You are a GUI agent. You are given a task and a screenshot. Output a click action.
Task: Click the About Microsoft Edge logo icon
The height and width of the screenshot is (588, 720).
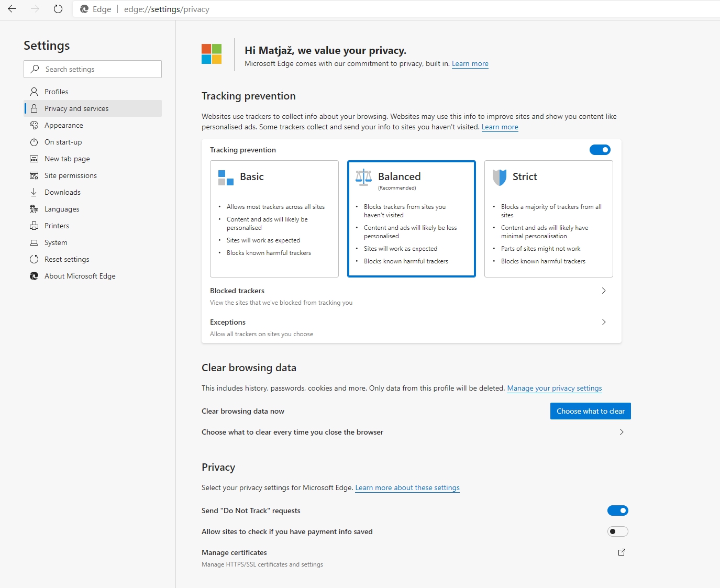[34, 276]
